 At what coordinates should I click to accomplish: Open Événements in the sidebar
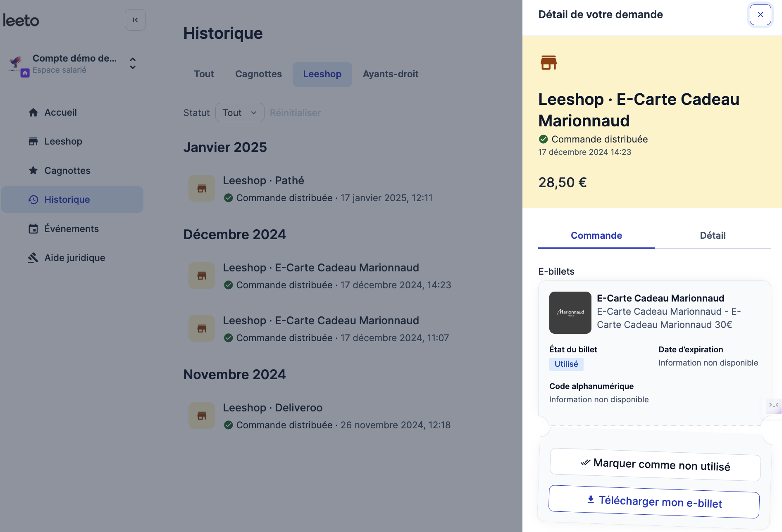click(x=72, y=229)
